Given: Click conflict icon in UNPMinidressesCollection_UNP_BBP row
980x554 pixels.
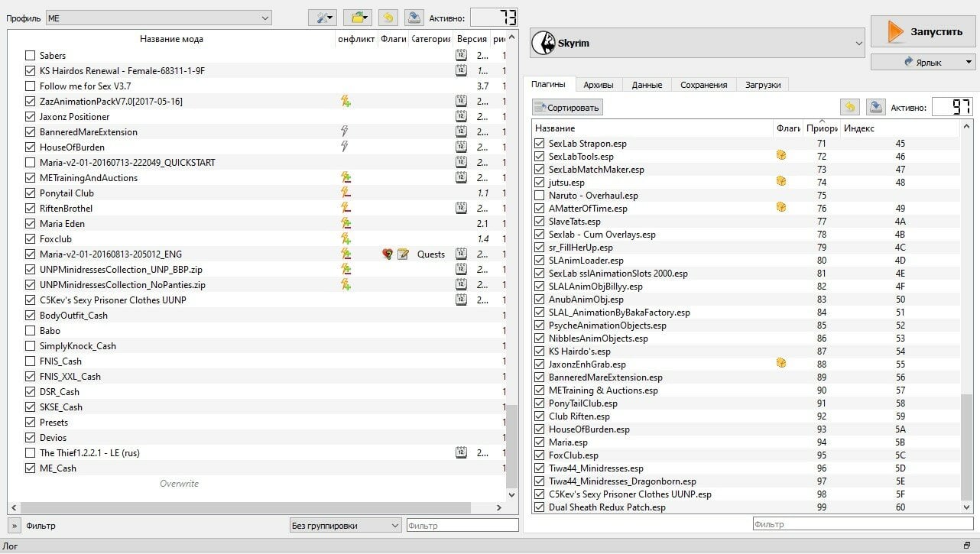Looking at the screenshot, I should point(346,269).
